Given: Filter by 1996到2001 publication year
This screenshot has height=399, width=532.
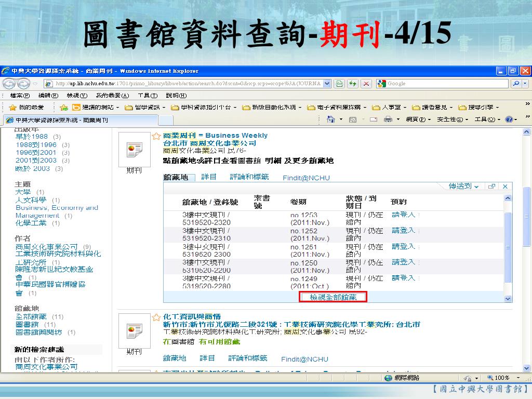Looking at the screenshot, I should [x=36, y=153].
